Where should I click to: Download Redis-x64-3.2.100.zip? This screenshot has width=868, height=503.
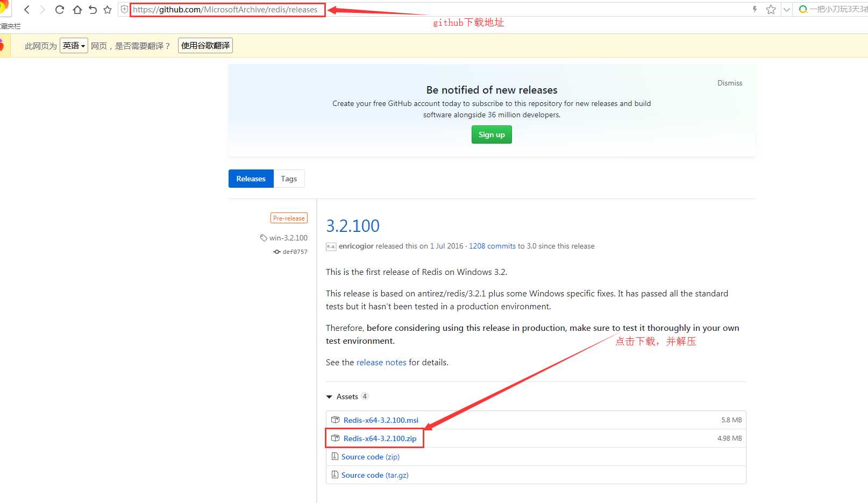pyautogui.click(x=380, y=438)
